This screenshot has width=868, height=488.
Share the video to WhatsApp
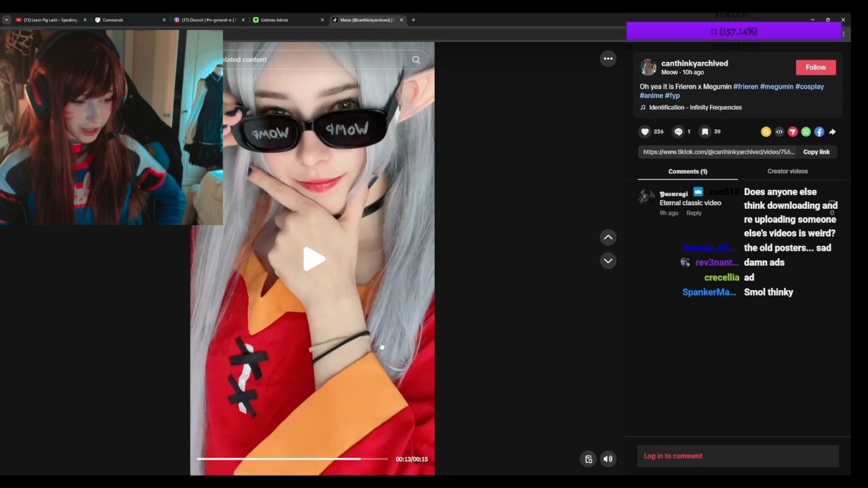pyautogui.click(x=806, y=132)
